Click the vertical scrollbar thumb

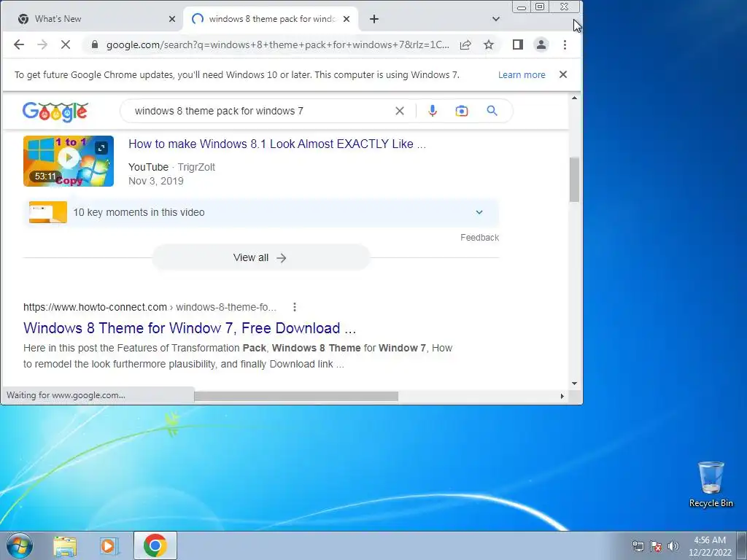575,179
